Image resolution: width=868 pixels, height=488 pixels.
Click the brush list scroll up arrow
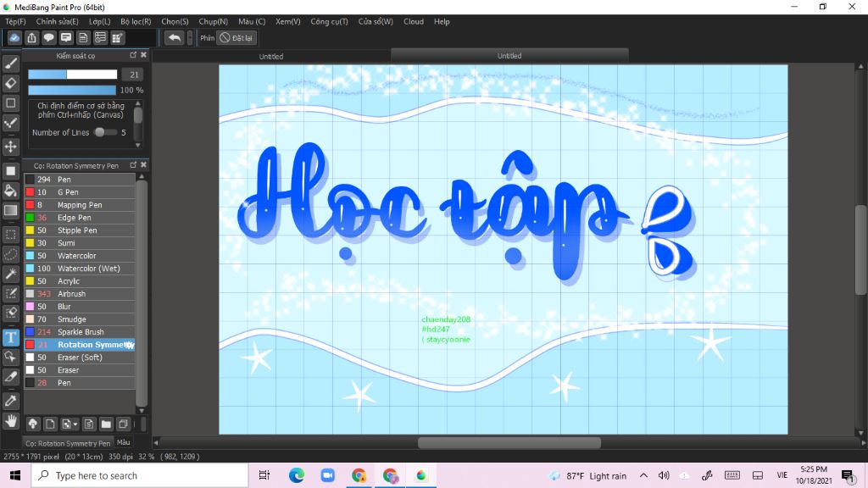(x=142, y=176)
